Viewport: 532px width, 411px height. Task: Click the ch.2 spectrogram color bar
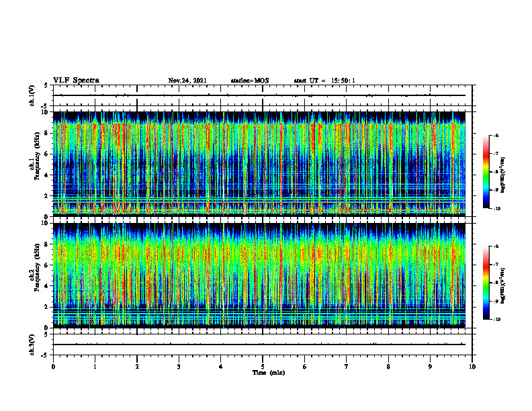click(x=486, y=283)
